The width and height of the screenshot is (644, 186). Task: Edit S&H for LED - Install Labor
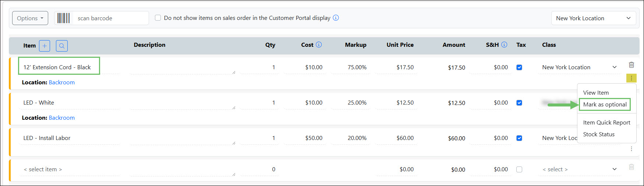(x=491, y=138)
